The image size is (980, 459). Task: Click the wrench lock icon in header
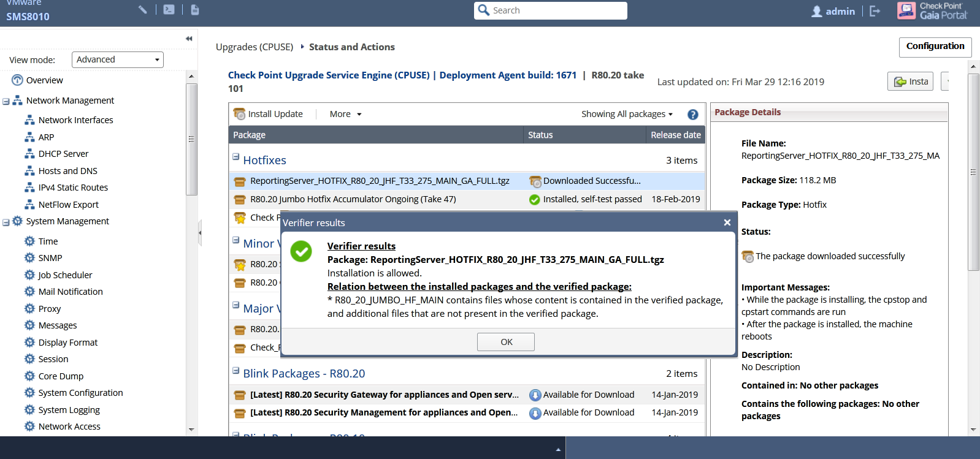coord(143,10)
